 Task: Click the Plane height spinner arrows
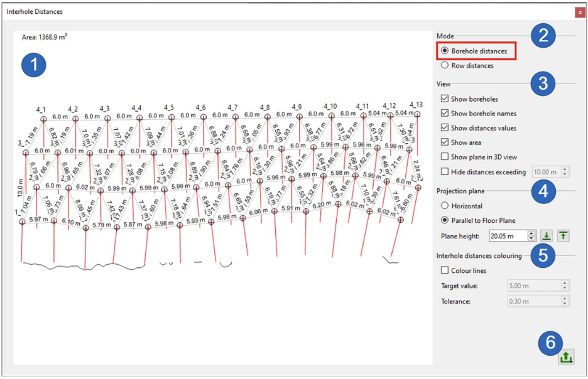click(x=531, y=236)
